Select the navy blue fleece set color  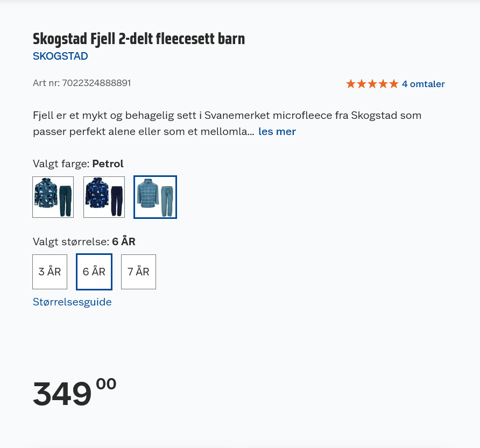(x=104, y=197)
